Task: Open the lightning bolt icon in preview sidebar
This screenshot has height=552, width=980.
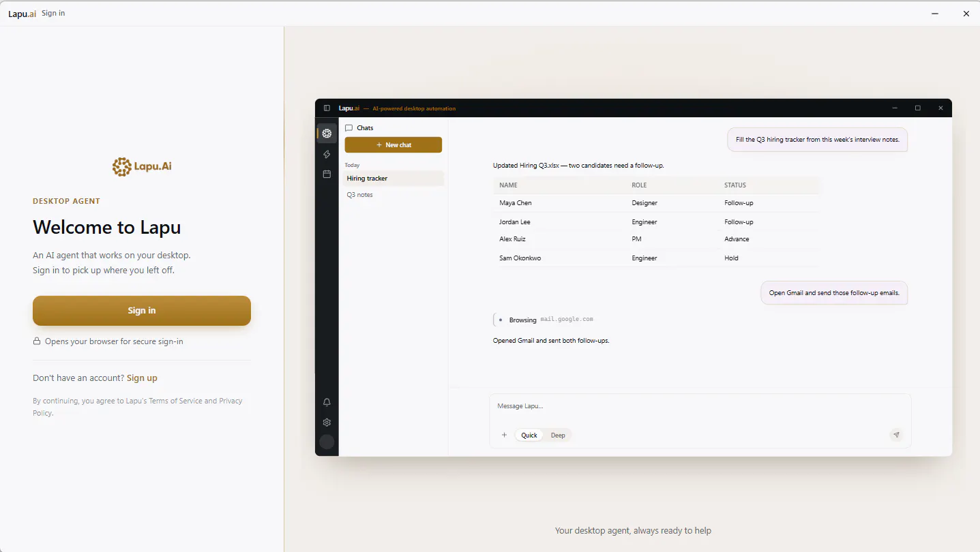Action: pos(327,155)
